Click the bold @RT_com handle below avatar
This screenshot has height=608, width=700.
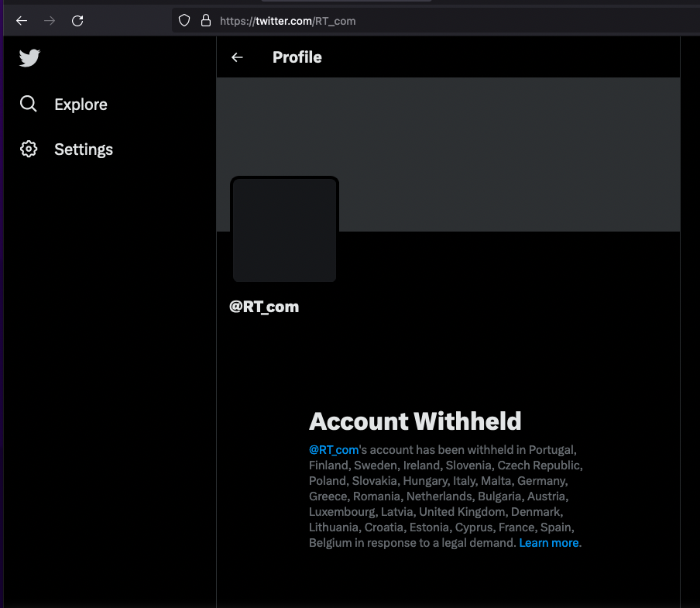(264, 307)
